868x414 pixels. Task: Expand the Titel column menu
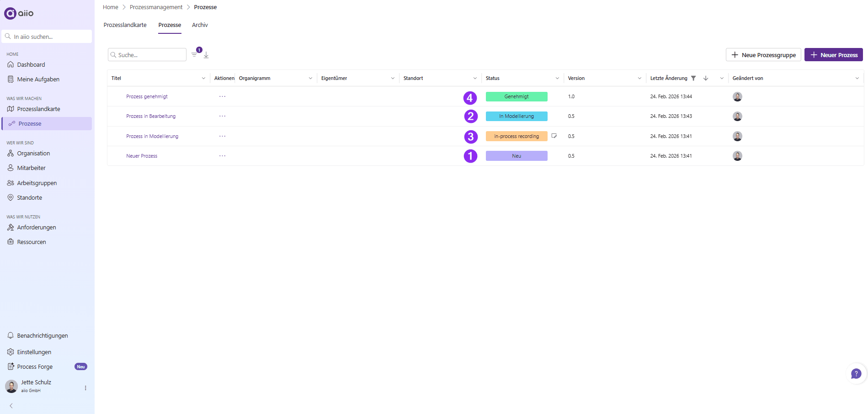click(x=203, y=78)
